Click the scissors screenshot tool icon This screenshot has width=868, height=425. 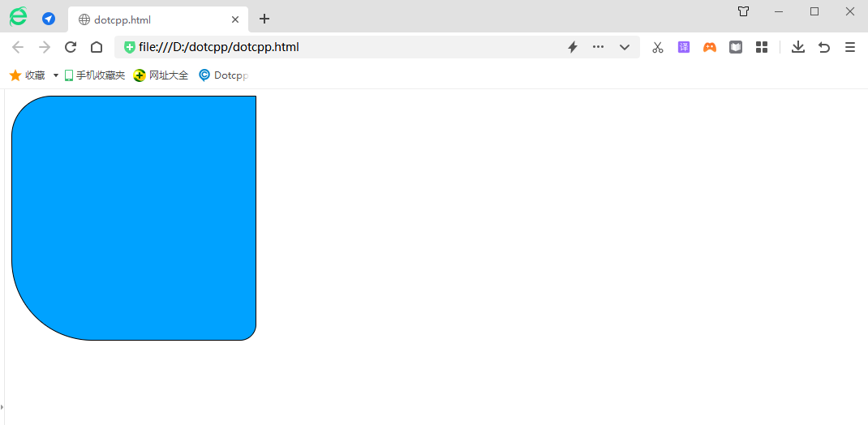click(x=658, y=47)
